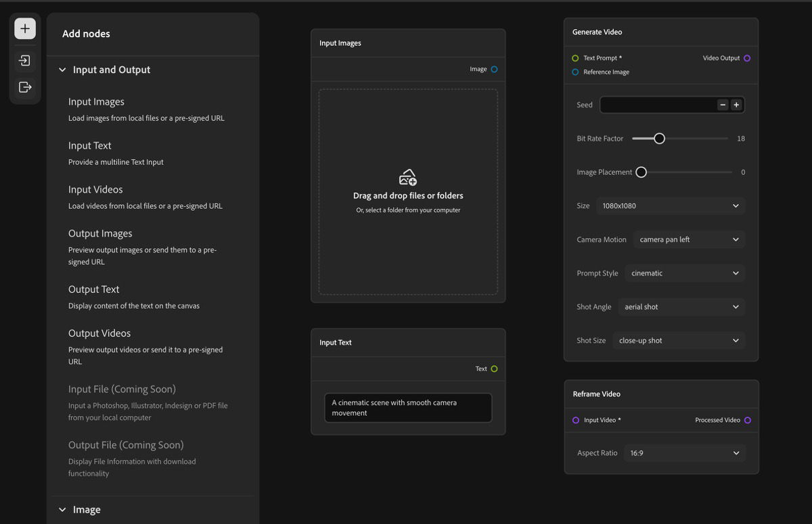Click the Image output port on Input Images node

495,68
